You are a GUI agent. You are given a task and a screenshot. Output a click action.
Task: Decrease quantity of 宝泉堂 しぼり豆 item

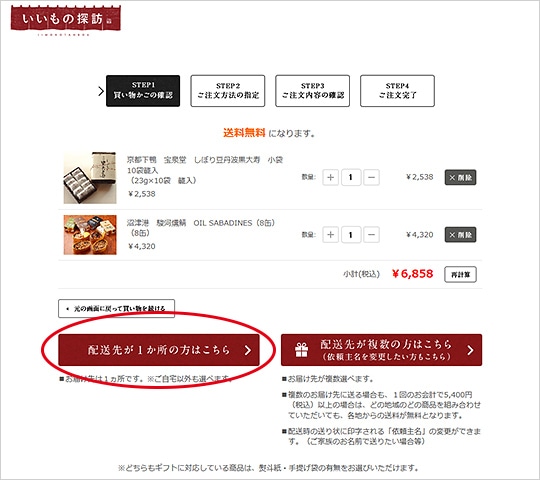click(371, 178)
